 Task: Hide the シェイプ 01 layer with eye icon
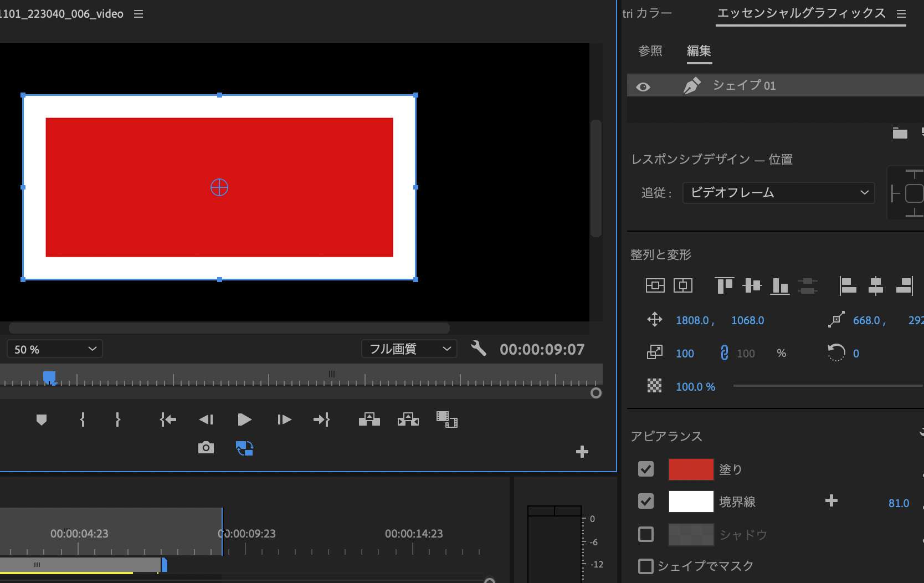(x=643, y=87)
